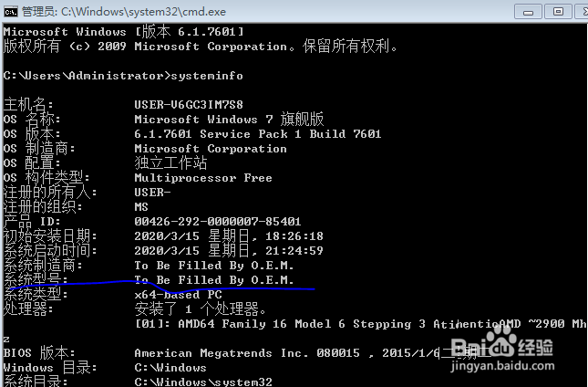Click the 'OS 制造商:' label
The height and width of the screenshot is (387, 588).
[39, 149]
